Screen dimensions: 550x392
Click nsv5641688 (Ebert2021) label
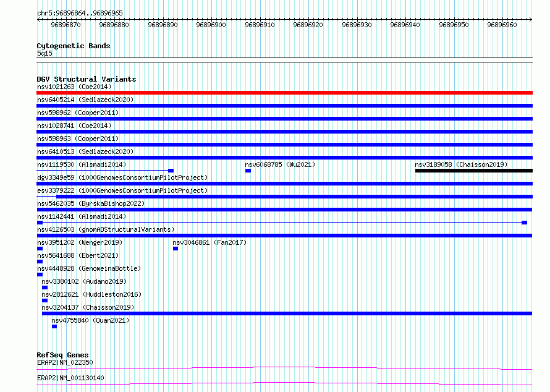pos(78,255)
